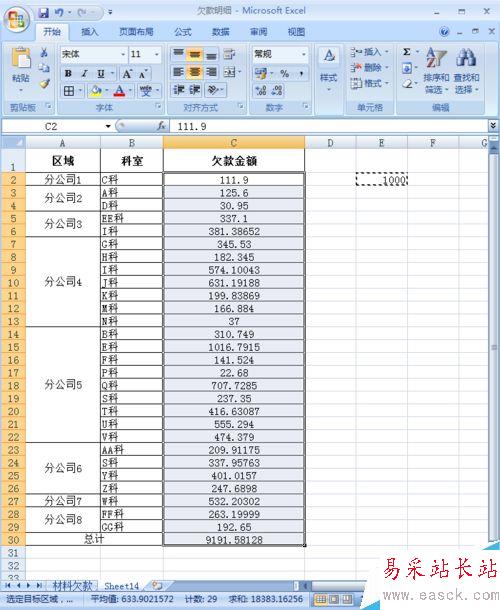Image resolution: width=500 pixels, height=610 pixels.
Task: Select cell E2 containing 1000
Action: 381,179
